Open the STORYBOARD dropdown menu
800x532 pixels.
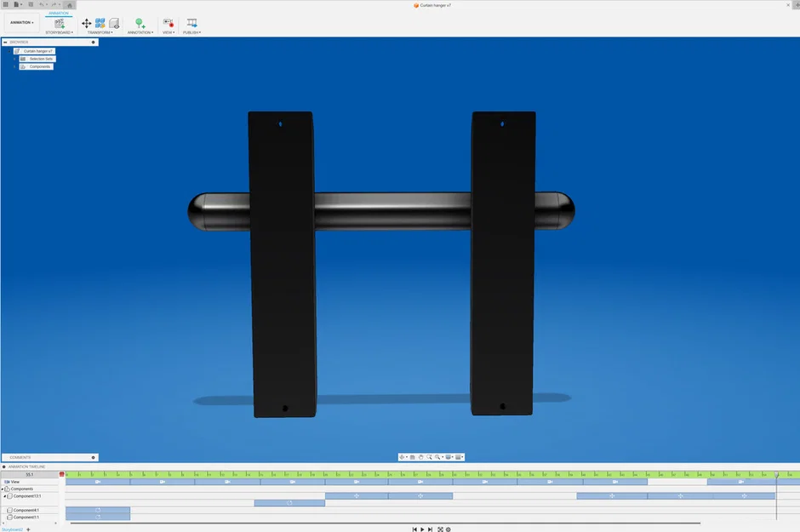[x=60, y=32]
